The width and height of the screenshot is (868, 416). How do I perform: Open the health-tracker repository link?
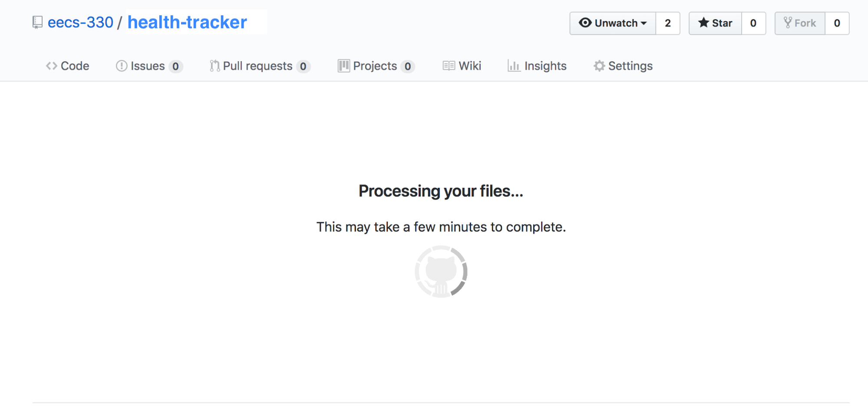[x=187, y=23]
